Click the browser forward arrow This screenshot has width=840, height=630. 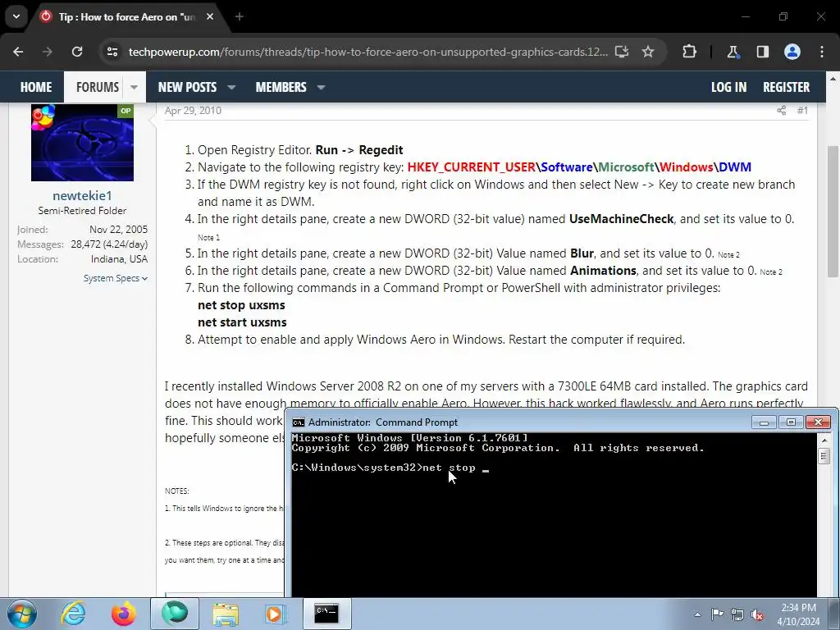[48, 52]
